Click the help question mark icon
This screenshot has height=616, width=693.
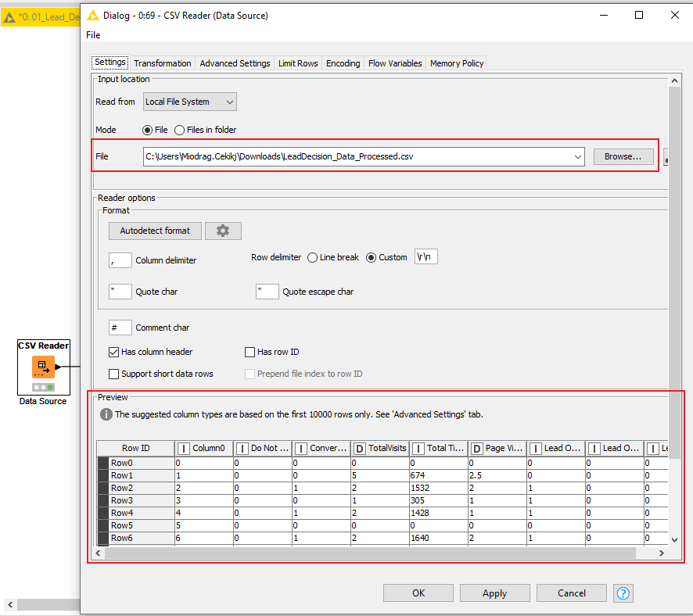[x=623, y=593]
